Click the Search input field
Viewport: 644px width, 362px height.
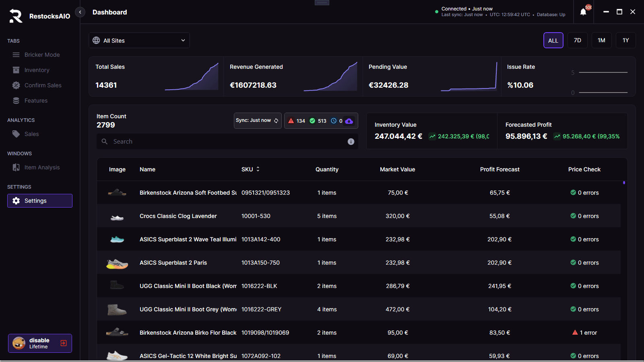[x=227, y=142]
